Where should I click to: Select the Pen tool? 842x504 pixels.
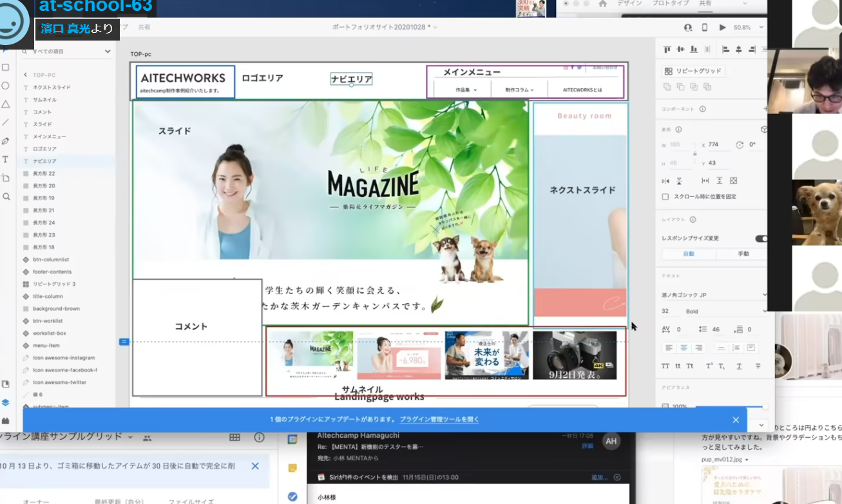point(6,141)
